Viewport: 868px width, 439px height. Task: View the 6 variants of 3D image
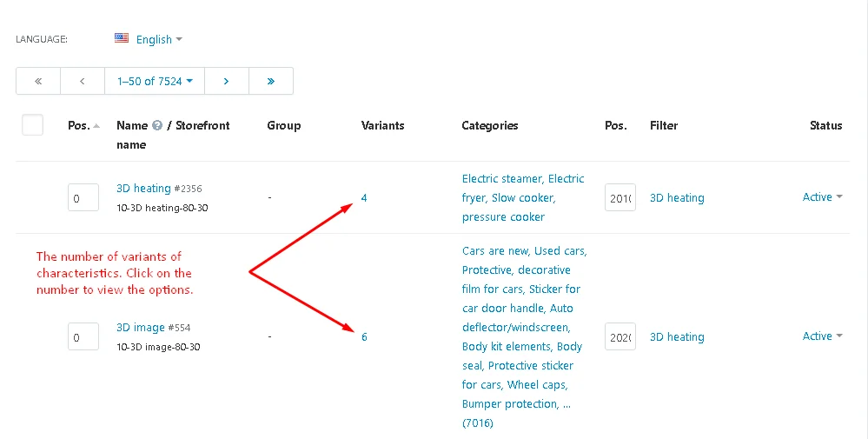coord(364,337)
